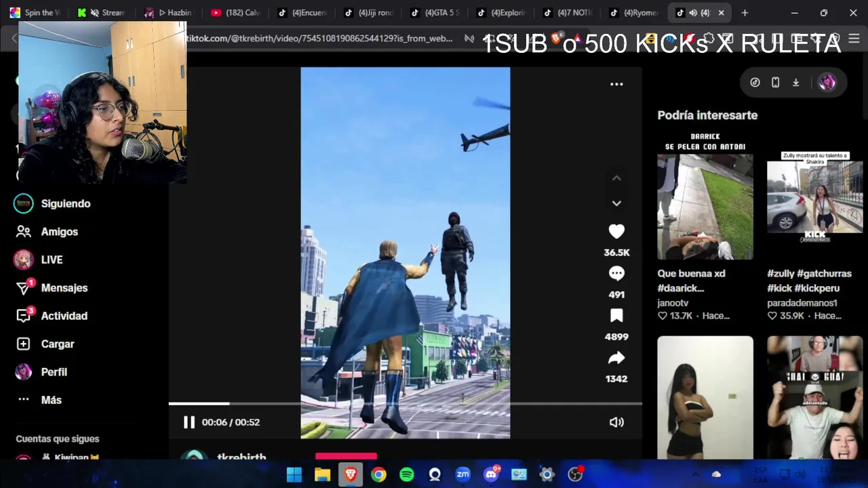This screenshot has height=488, width=868.
Task: Open the profile avatar in the top-right pill
Action: (827, 83)
